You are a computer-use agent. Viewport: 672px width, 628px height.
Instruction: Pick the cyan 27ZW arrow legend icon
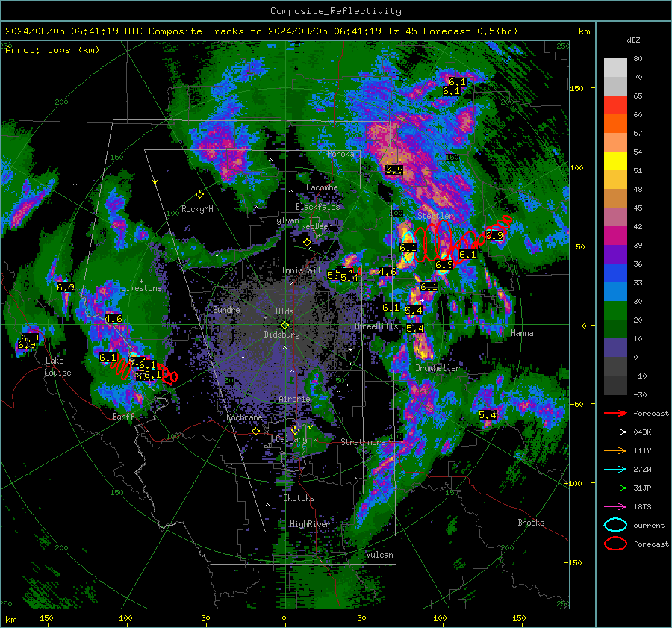(615, 470)
